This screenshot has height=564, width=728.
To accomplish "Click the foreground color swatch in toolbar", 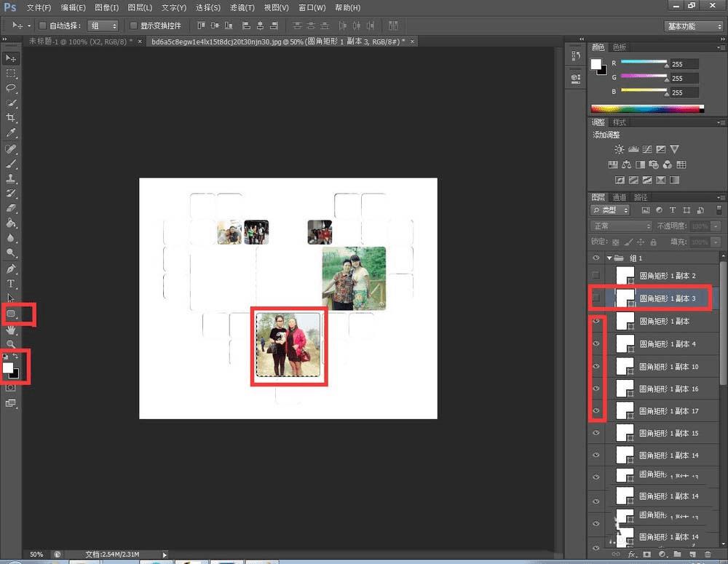I will pyautogui.click(x=9, y=368).
